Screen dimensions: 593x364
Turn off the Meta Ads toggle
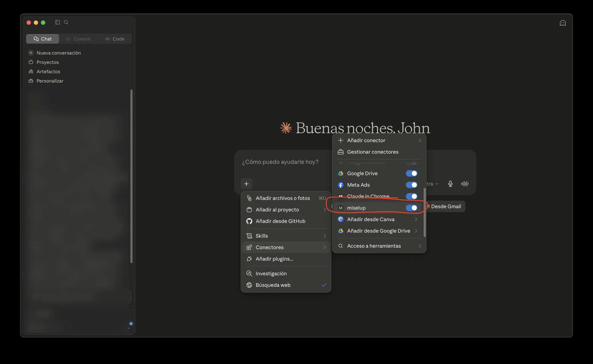pos(411,185)
